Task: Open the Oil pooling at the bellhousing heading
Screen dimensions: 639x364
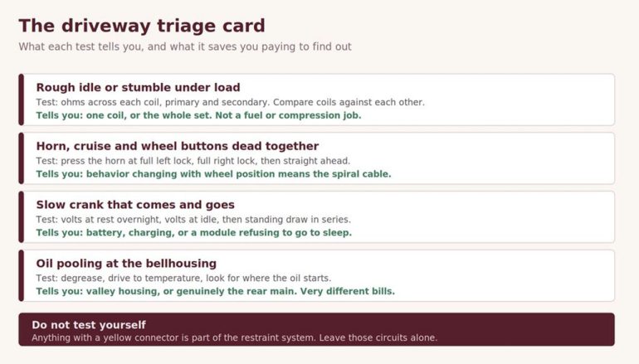Action: 126,263
